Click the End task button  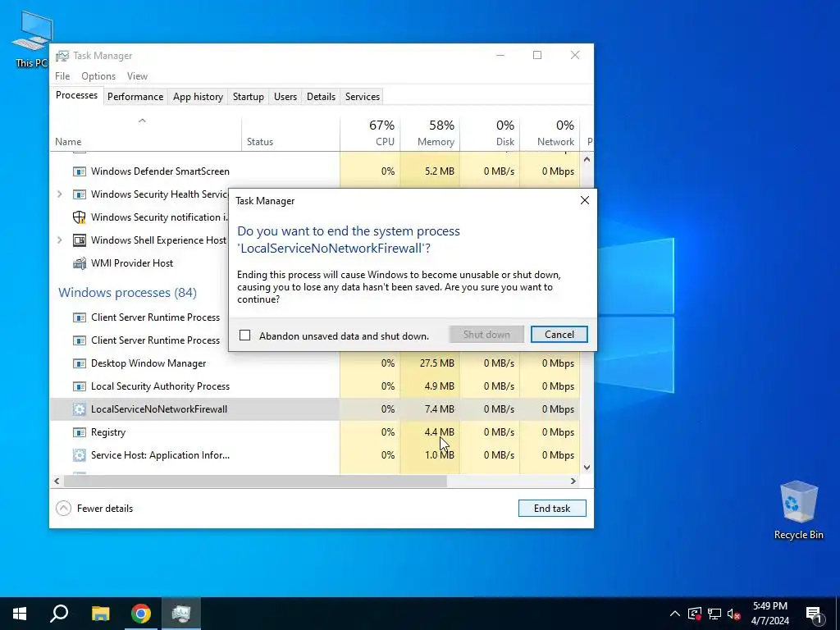552,509
